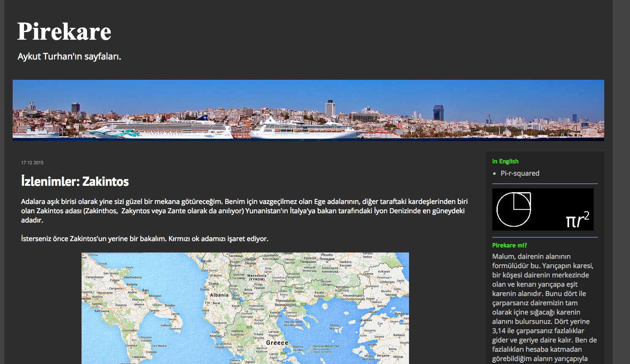
Task: Click the circle-and-square icon in the logo
Action: 514,209
